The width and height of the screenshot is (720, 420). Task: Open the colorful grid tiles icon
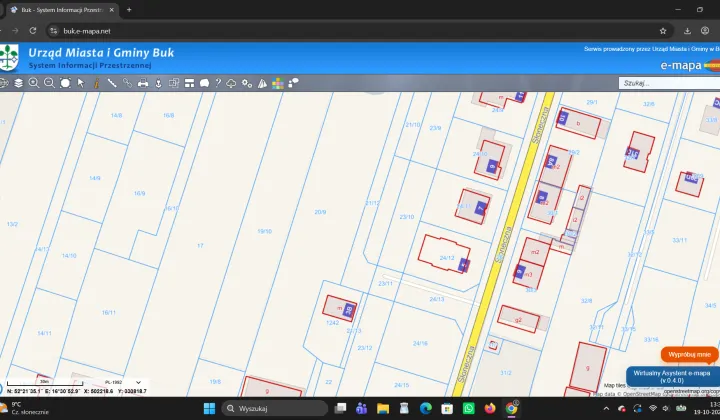coord(278,83)
